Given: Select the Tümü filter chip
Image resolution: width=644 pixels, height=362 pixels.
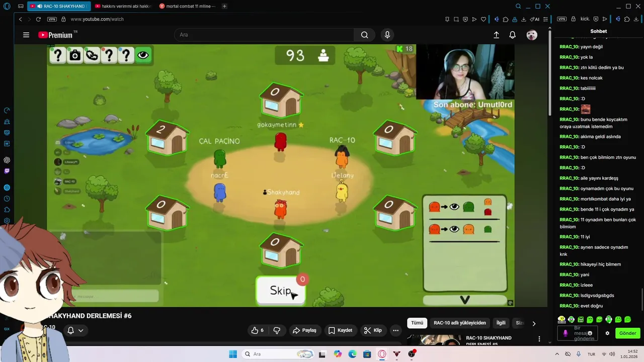Looking at the screenshot, I should pyautogui.click(x=417, y=323).
